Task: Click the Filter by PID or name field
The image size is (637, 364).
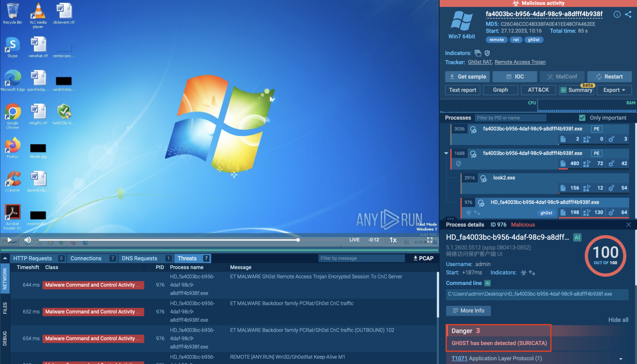Action: [x=510, y=118]
